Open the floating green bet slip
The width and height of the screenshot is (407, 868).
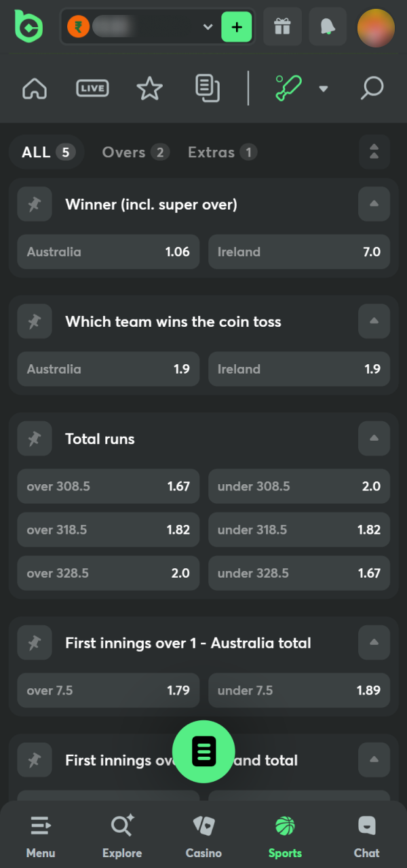tap(203, 751)
